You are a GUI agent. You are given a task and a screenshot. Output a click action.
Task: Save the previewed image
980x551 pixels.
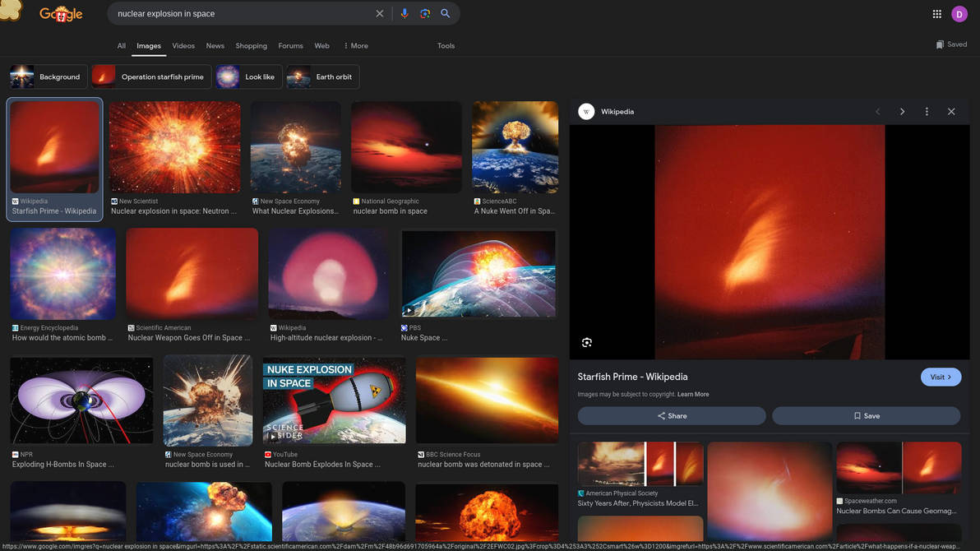click(867, 416)
